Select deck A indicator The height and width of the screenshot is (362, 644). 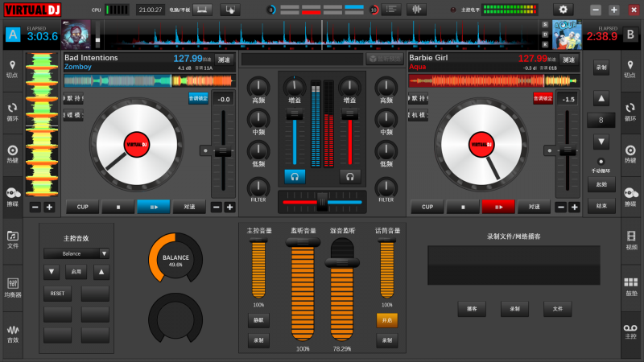[13, 35]
